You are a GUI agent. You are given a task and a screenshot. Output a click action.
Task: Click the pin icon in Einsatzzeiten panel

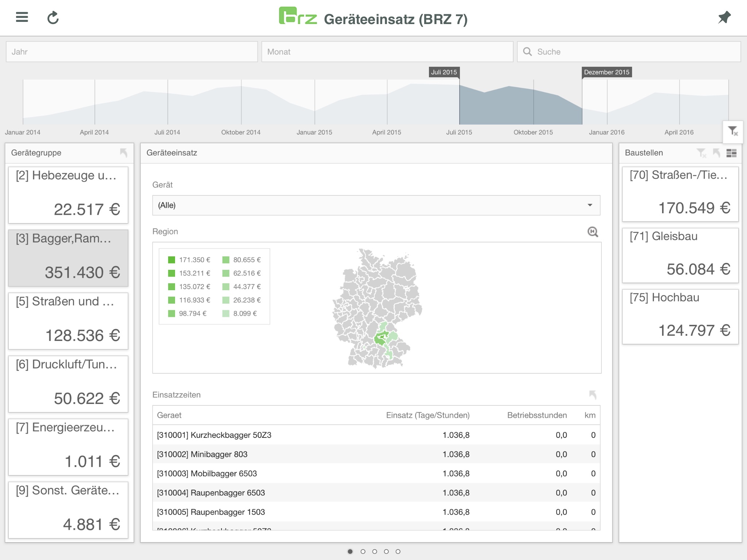592,394
